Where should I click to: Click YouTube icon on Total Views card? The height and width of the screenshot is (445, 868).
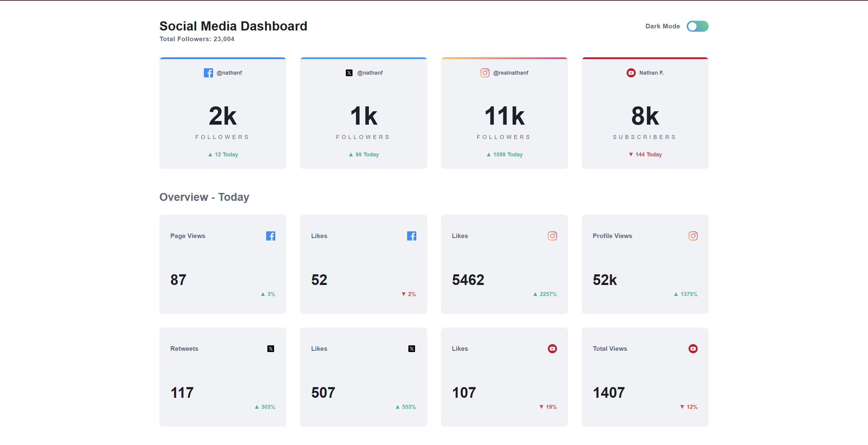pyautogui.click(x=693, y=348)
